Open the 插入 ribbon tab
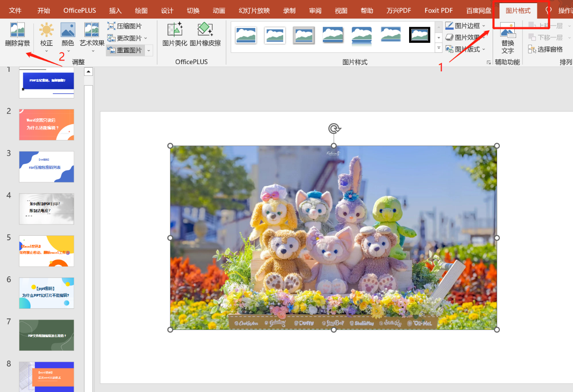Image resolution: width=573 pixels, height=392 pixels. (115, 11)
